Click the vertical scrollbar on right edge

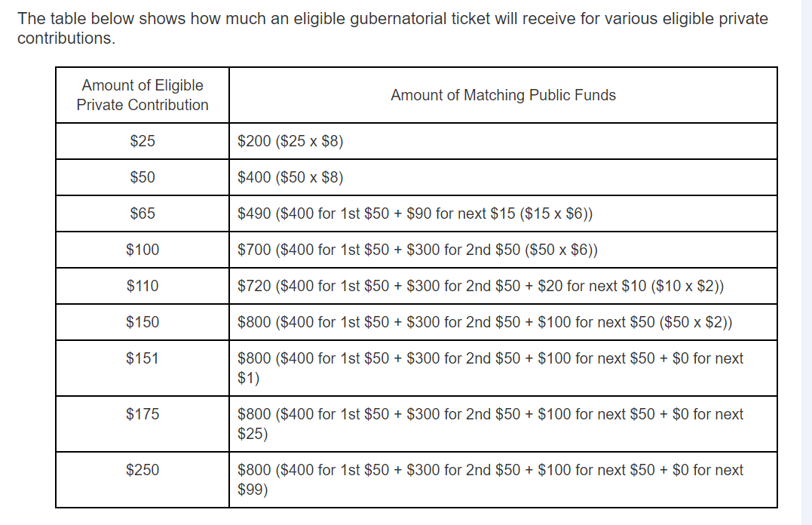point(806,262)
